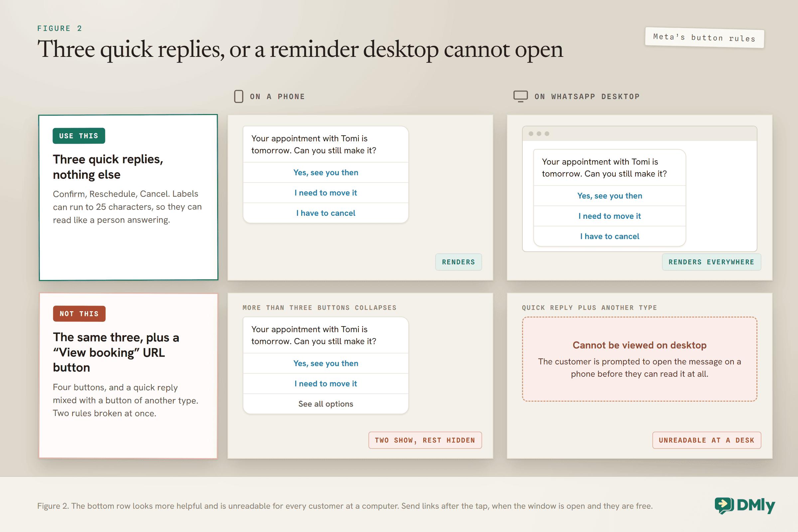This screenshot has width=798, height=532.
Task: Click the 'TWO SHOW, REST HIDDEN' tag
Action: click(425, 440)
